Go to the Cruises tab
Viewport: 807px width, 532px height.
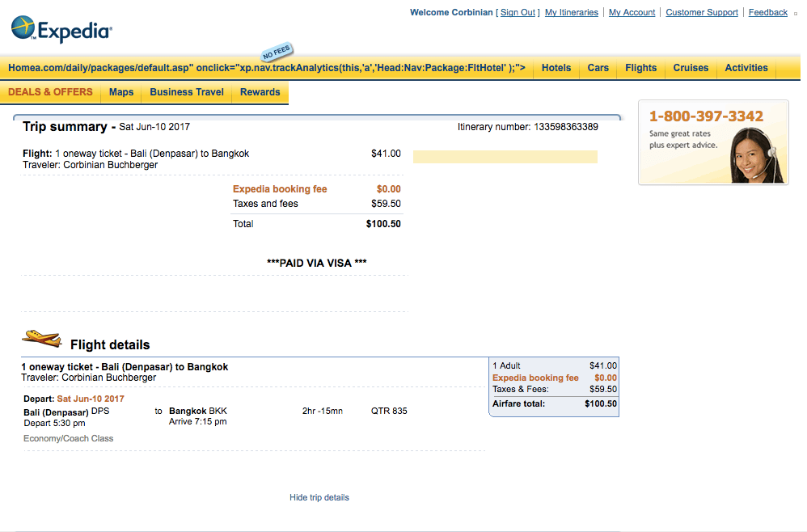click(x=691, y=68)
